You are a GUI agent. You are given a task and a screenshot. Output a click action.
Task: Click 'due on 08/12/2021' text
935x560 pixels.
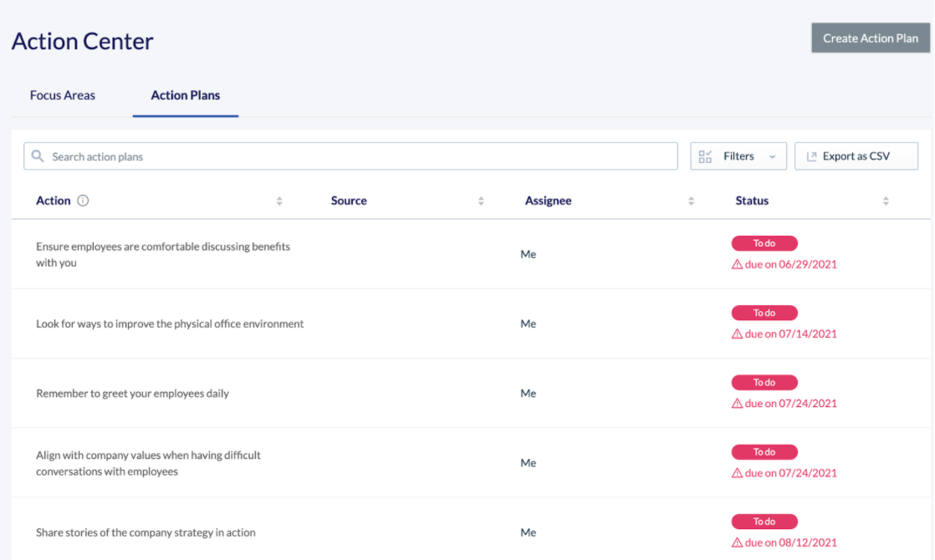(x=790, y=542)
